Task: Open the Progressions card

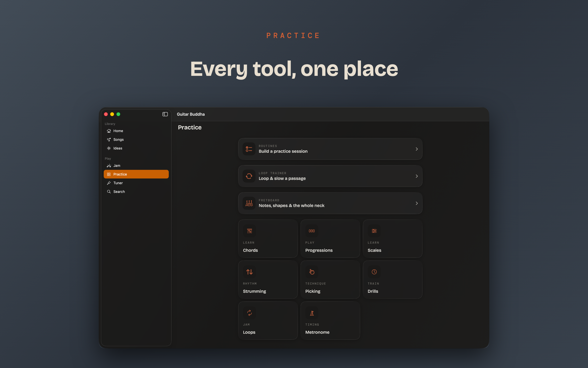Action: (x=330, y=239)
